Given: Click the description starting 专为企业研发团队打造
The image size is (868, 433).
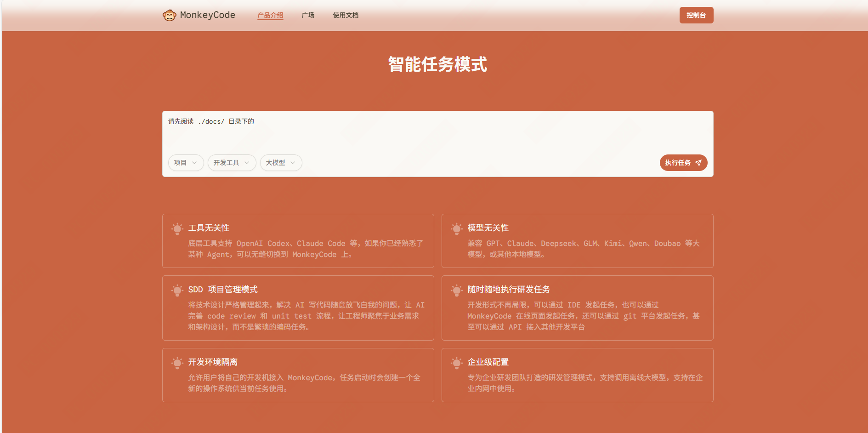Looking at the screenshot, I should [x=585, y=383].
